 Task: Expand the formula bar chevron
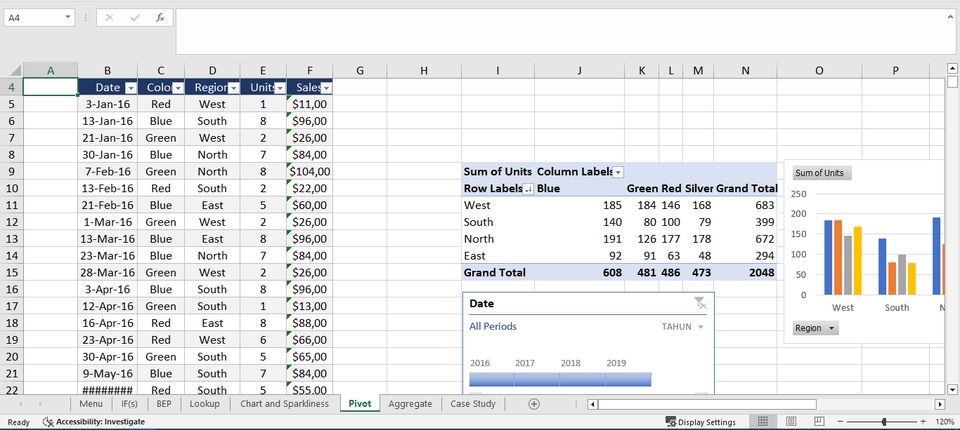coord(950,17)
